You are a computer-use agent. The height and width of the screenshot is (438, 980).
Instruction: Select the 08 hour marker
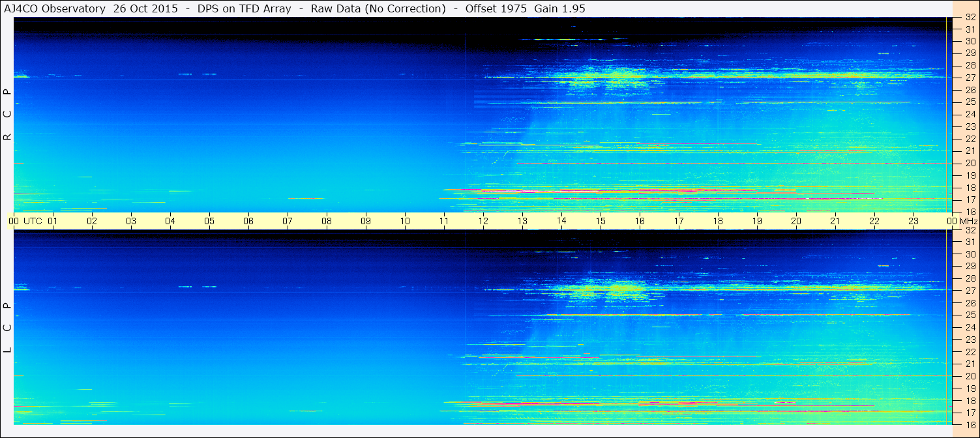[327, 221]
